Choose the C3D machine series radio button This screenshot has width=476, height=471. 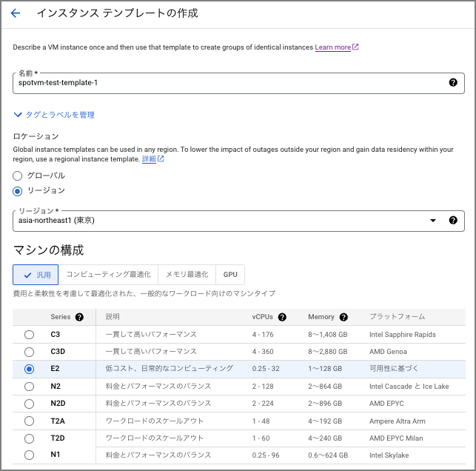29,351
